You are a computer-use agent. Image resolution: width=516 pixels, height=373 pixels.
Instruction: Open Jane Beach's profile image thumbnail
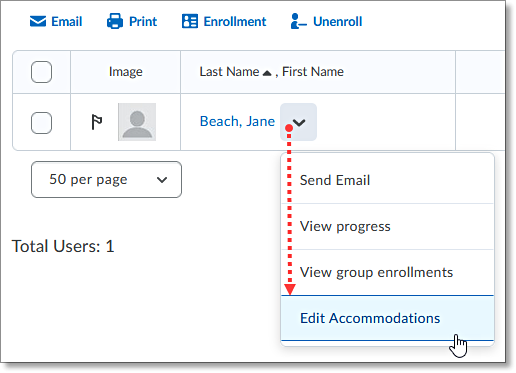137,122
